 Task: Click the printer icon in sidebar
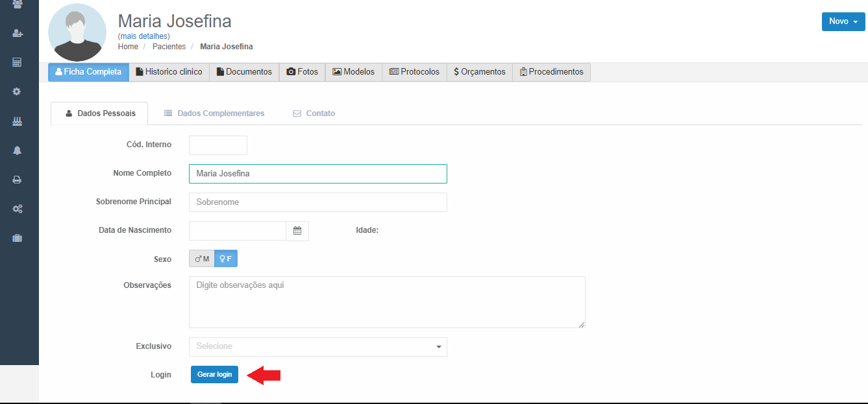pyautogui.click(x=18, y=180)
